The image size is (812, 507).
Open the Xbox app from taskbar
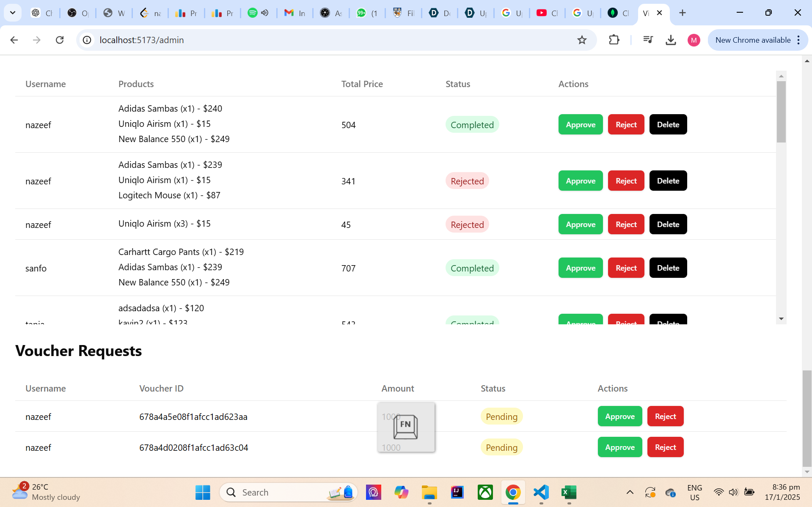coord(485,492)
